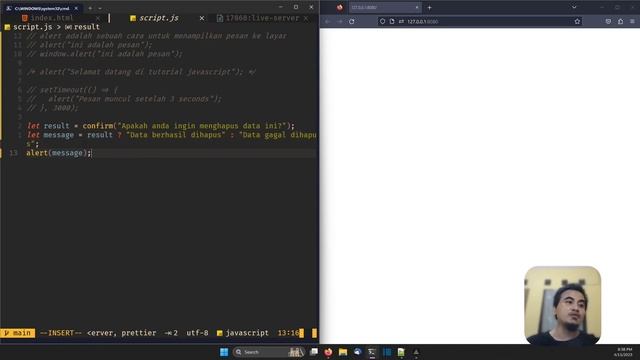Viewport: 640px width, 360px height.
Task: Click the 'Selamat datang' comment line
Action: [x=141, y=72]
